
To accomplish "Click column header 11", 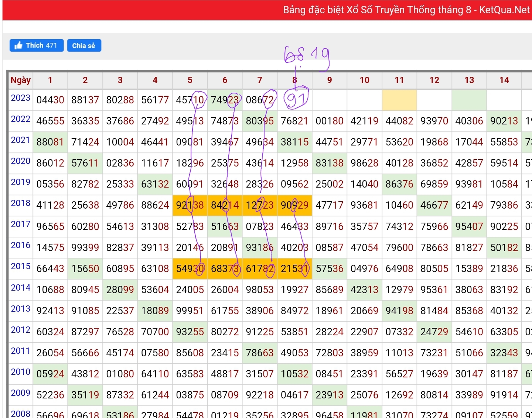I will click(x=399, y=80).
